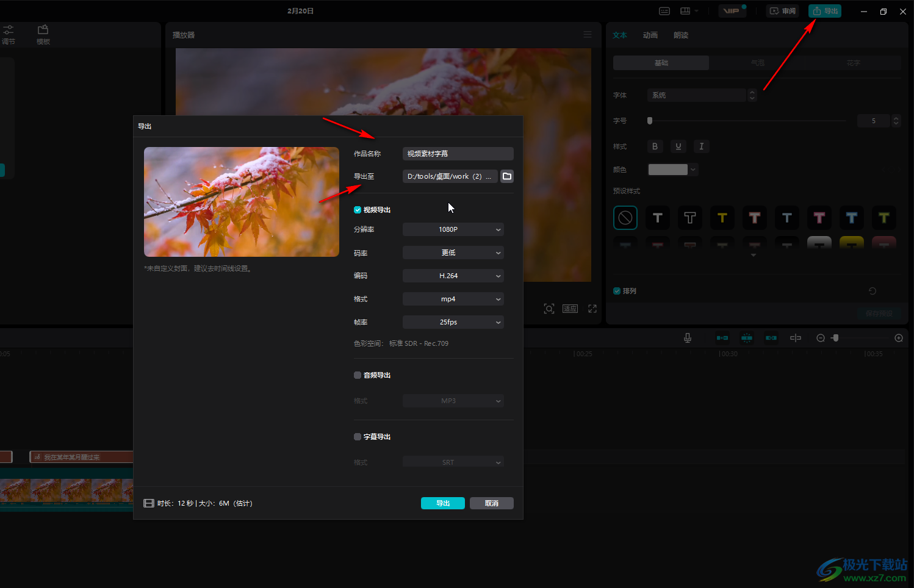Select the 基础 sub-tab
This screenshot has height=588, width=914.
tap(661, 63)
